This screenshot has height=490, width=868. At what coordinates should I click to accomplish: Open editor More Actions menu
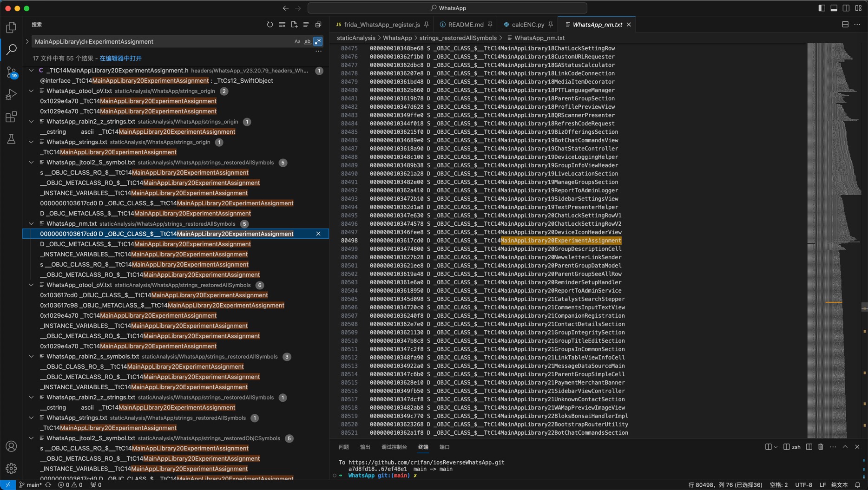coord(857,25)
